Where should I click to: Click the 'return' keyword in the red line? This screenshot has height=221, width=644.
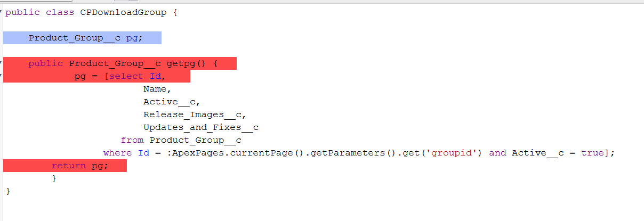point(69,166)
